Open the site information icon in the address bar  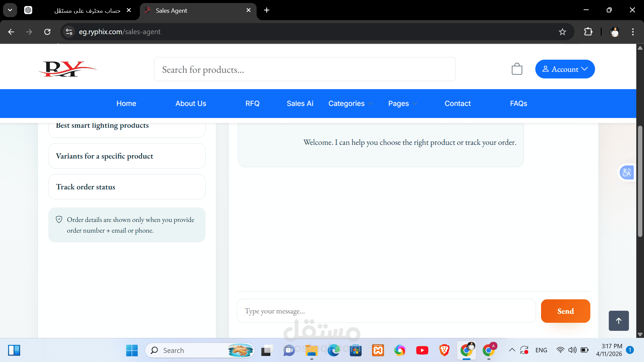click(x=69, y=32)
